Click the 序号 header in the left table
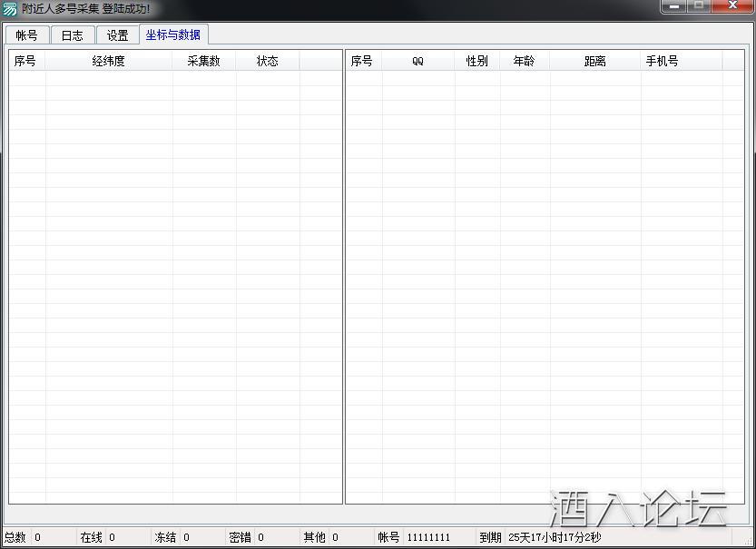Viewport: 756px width, 549px height. tap(25, 62)
